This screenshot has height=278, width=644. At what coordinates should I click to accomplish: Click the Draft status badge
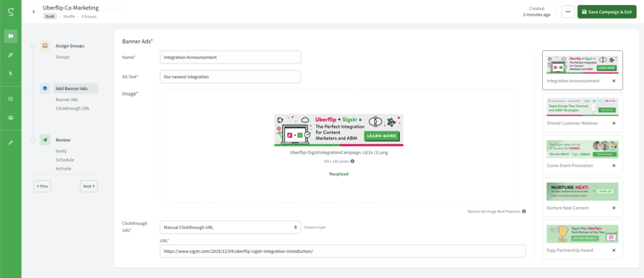pos(49,16)
